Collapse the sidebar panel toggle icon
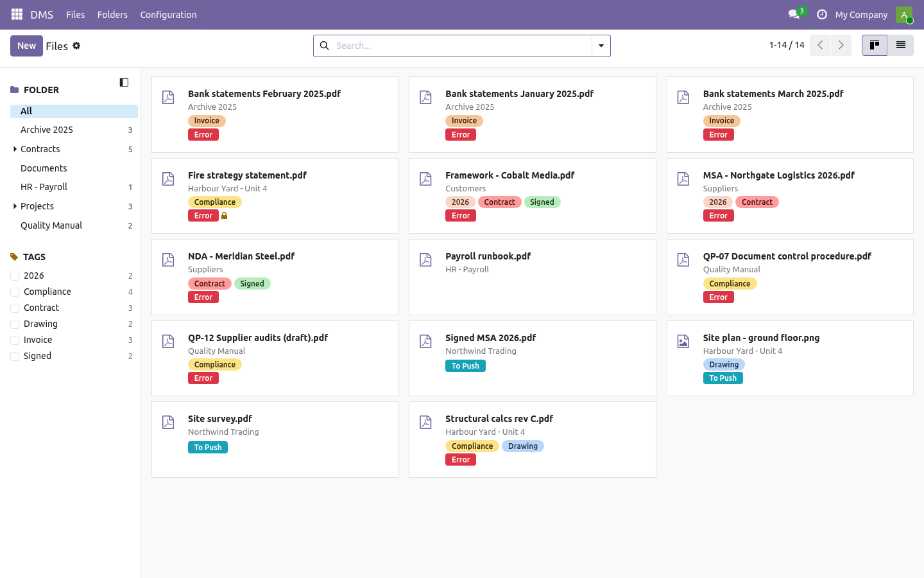The width and height of the screenshot is (924, 578). tap(124, 82)
